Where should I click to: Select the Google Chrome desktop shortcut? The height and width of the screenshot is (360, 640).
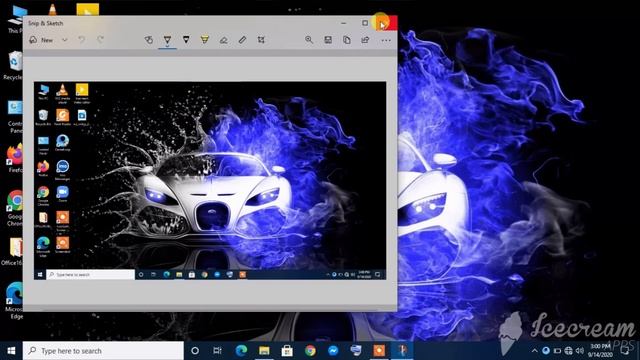pos(14,208)
